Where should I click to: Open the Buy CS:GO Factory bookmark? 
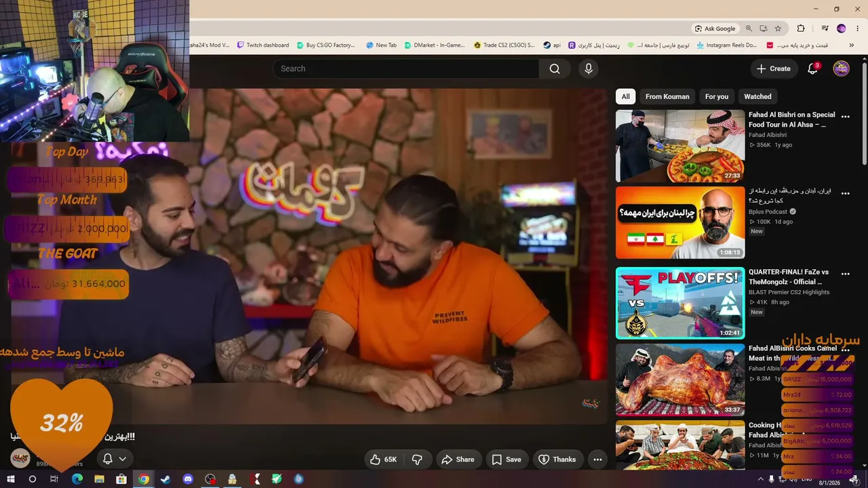[325, 45]
